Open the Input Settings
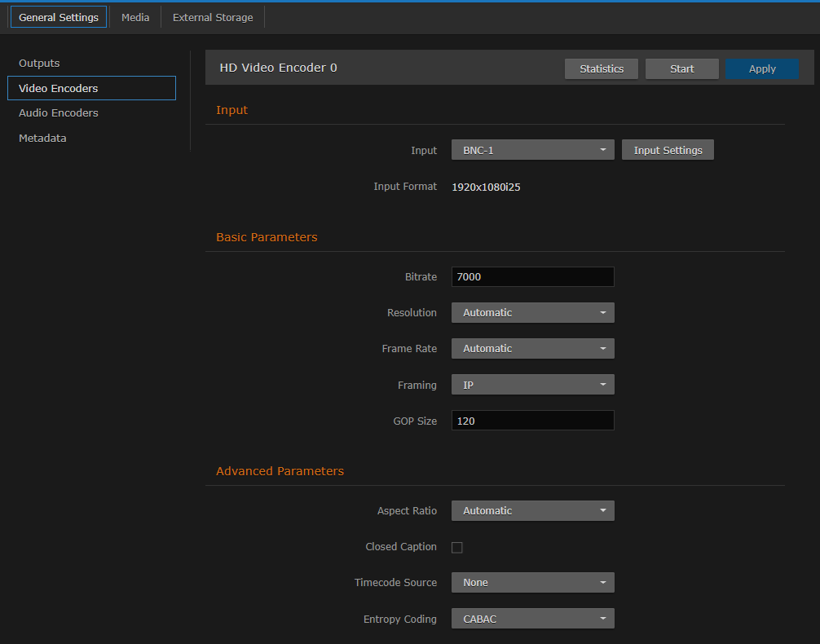Screen dimensions: 820x644 pos(668,150)
